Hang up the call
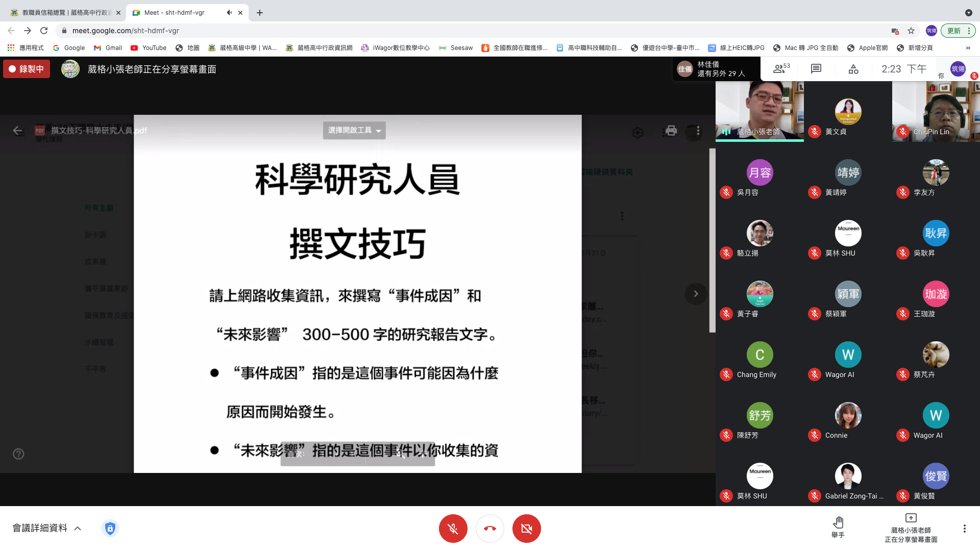The width and height of the screenshot is (980, 551). tap(489, 529)
